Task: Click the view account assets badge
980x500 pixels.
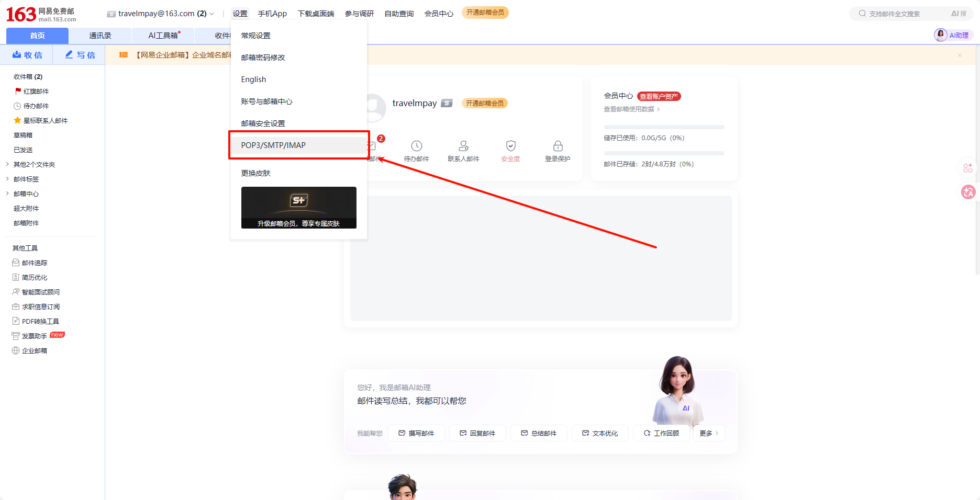Action: pyautogui.click(x=659, y=96)
